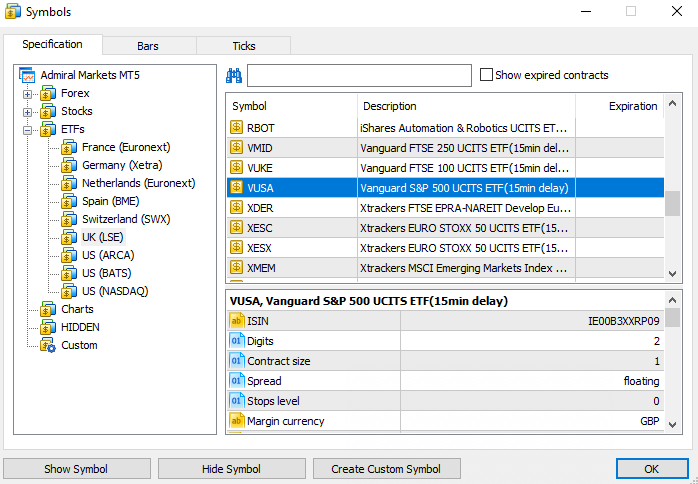
Task: Click the symbol list scrollbar thumb
Action: pyautogui.click(x=673, y=203)
